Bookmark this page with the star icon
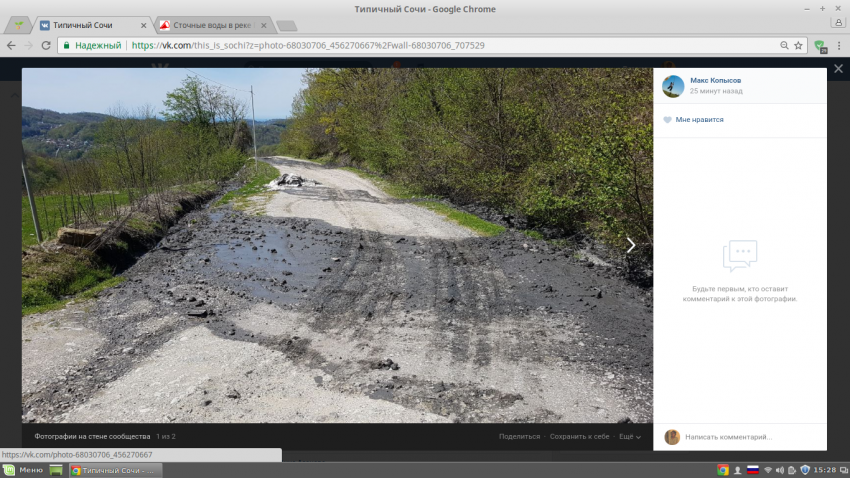 pyautogui.click(x=798, y=45)
